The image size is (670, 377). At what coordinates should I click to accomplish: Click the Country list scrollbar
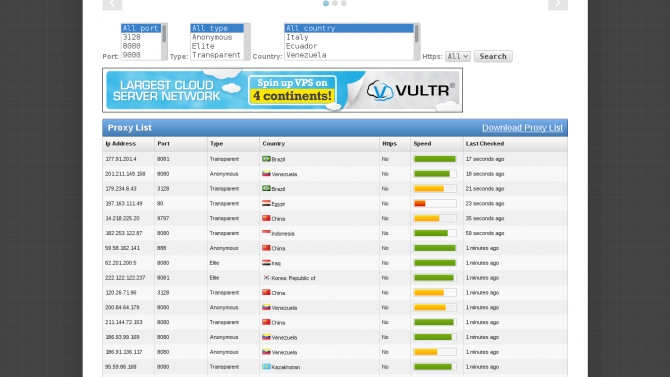pos(417,41)
